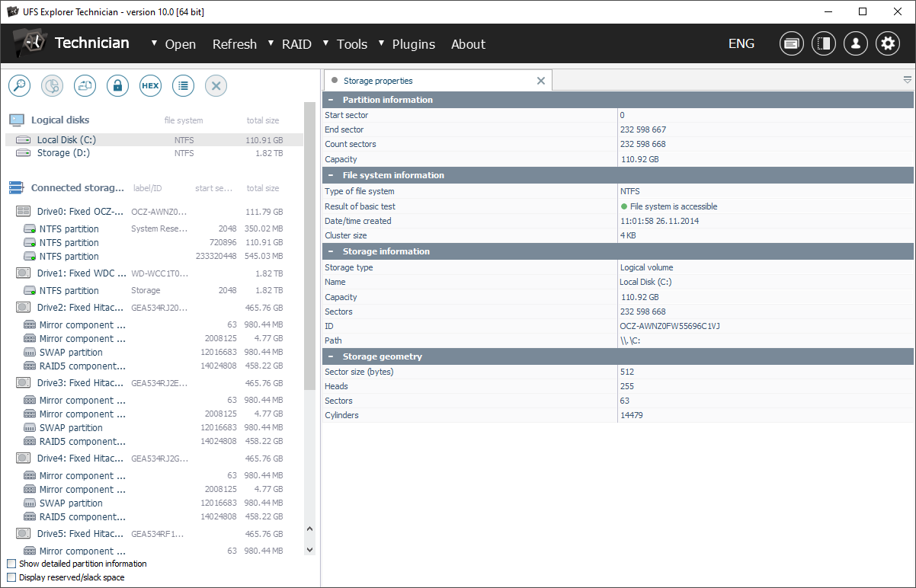Click the Cylinders value 14479
Image resolution: width=916 pixels, height=588 pixels.
[x=631, y=415]
